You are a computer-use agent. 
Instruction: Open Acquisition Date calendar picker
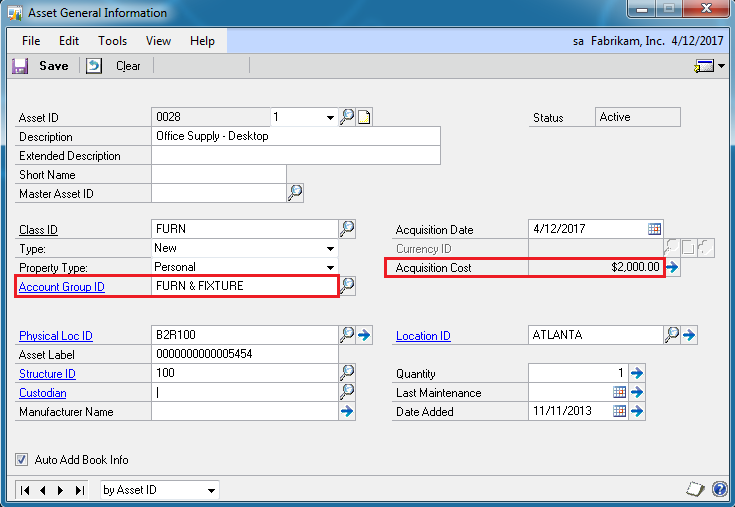point(654,229)
